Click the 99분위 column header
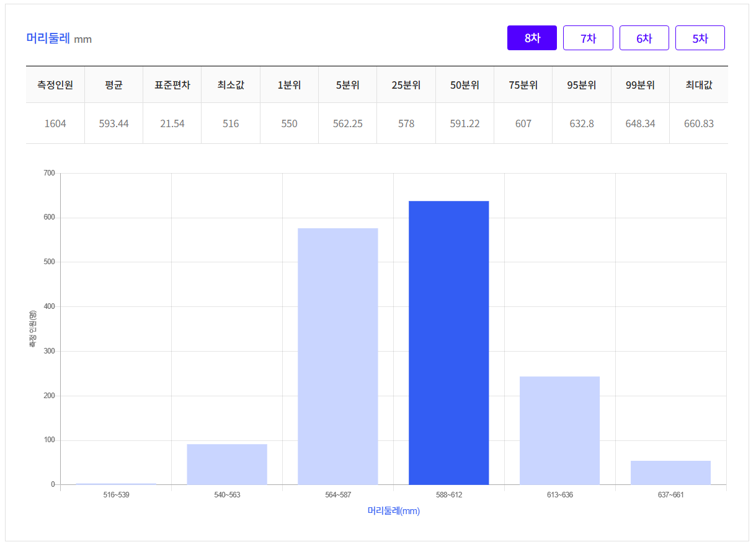The width and height of the screenshot is (756, 547). coord(641,85)
